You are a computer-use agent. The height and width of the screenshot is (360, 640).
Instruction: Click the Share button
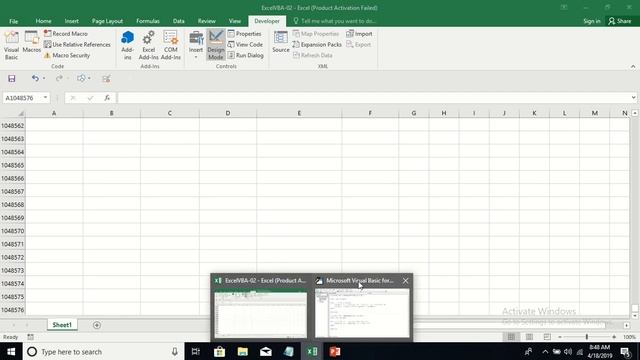click(620, 21)
